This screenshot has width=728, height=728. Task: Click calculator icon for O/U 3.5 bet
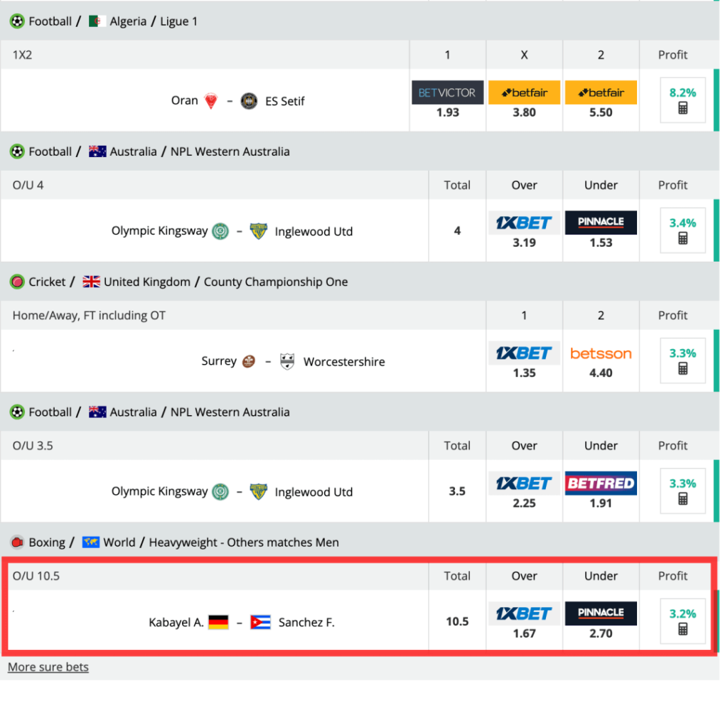pyautogui.click(x=682, y=499)
